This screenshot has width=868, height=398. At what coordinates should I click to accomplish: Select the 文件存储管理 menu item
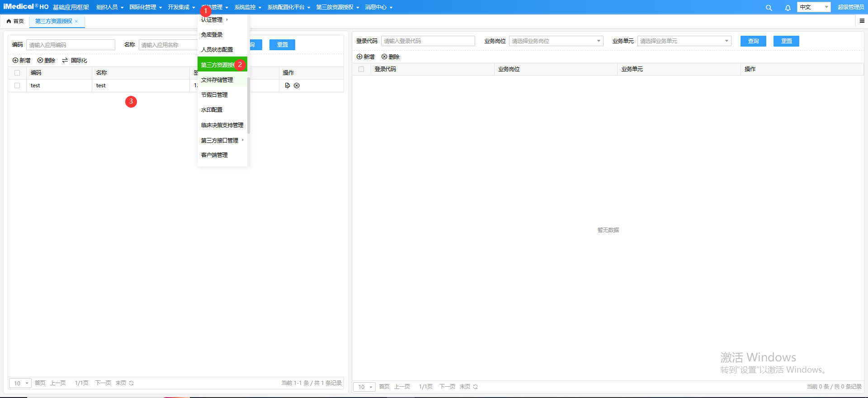[222, 80]
